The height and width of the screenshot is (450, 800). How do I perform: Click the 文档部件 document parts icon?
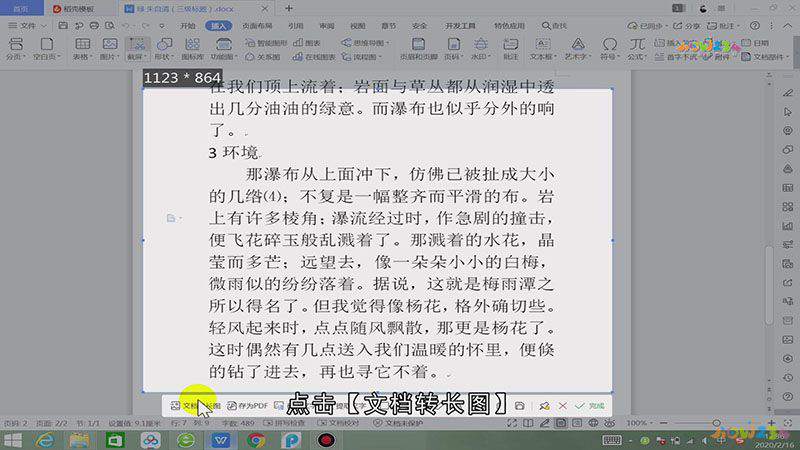click(x=765, y=57)
